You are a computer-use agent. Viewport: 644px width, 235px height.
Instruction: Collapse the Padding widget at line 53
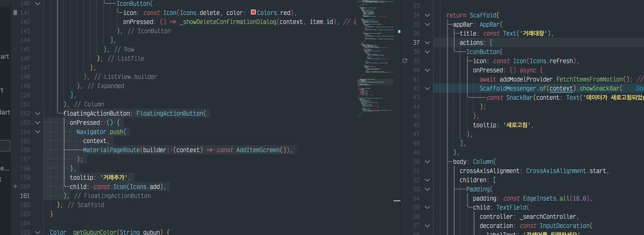click(x=427, y=189)
